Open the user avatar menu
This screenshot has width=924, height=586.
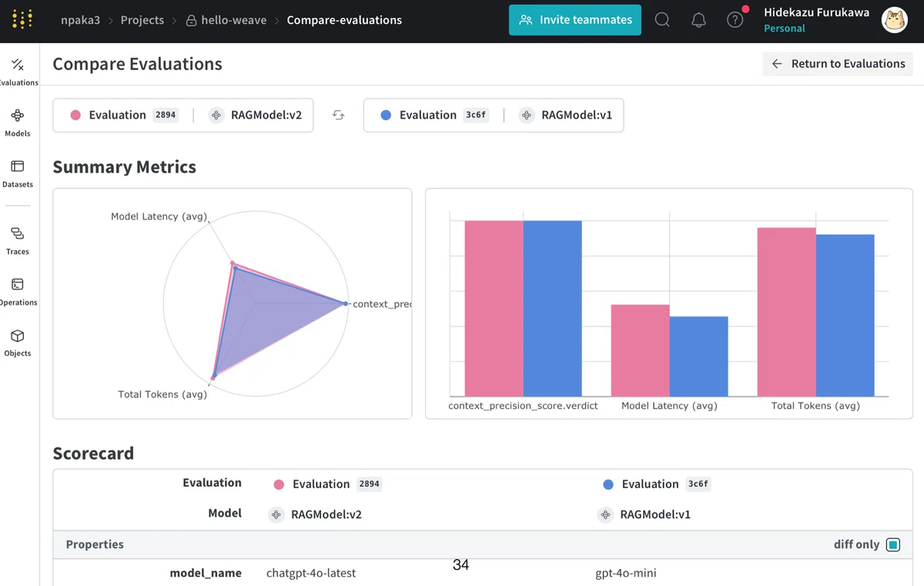coord(894,20)
